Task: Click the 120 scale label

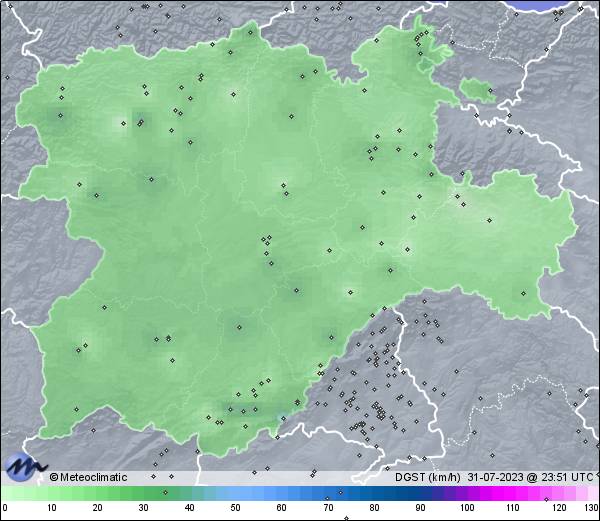Action: pyautogui.click(x=559, y=508)
